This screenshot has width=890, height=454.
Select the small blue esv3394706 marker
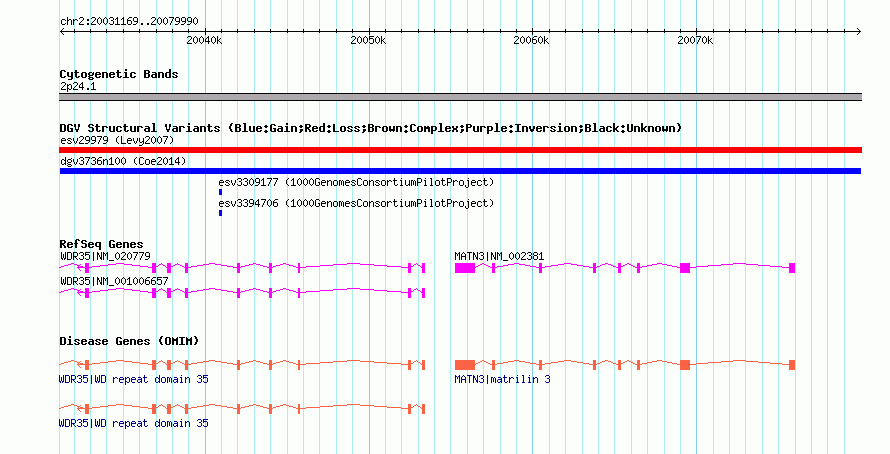[220, 213]
